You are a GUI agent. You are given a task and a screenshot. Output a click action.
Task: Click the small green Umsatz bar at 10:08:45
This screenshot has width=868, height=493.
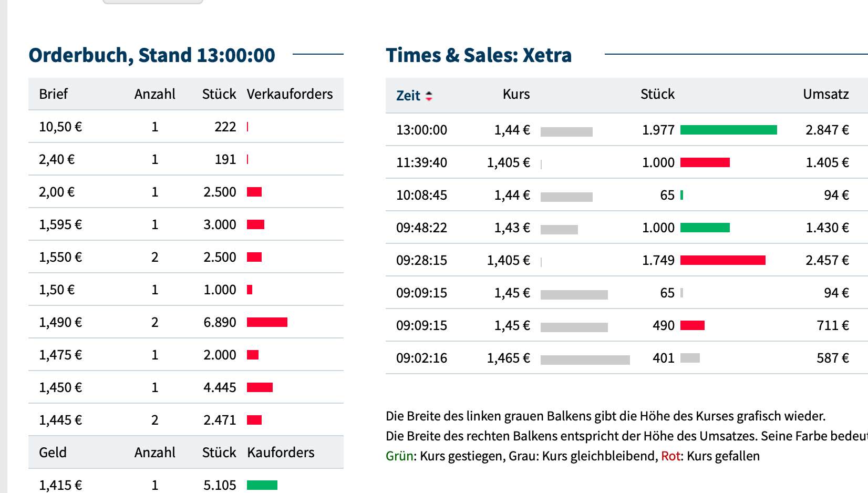pyautogui.click(x=682, y=194)
